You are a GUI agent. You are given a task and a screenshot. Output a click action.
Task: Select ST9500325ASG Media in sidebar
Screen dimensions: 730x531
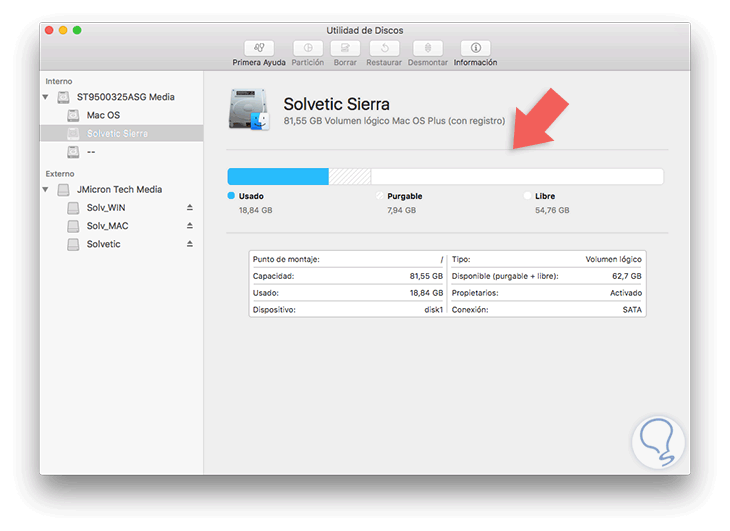coord(122,97)
